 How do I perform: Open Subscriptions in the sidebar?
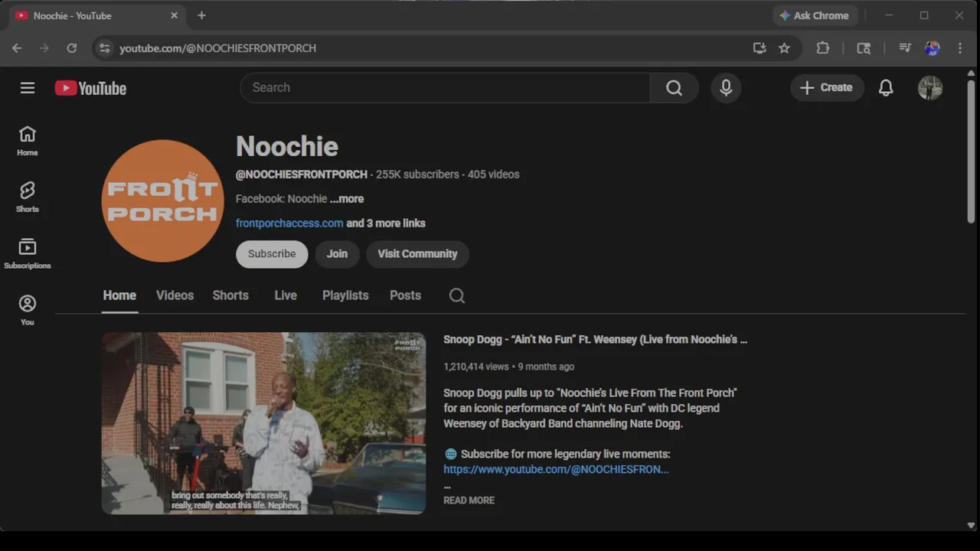point(28,253)
